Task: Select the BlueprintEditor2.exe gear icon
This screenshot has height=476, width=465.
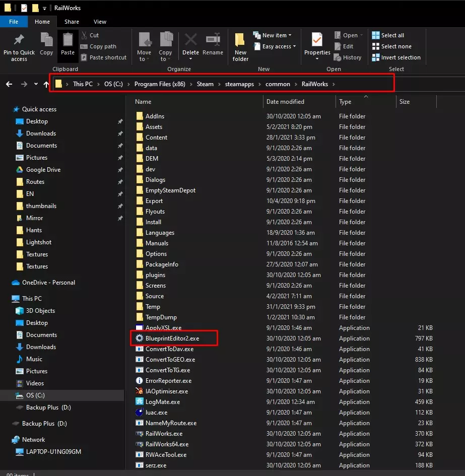Action: pos(140,338)
